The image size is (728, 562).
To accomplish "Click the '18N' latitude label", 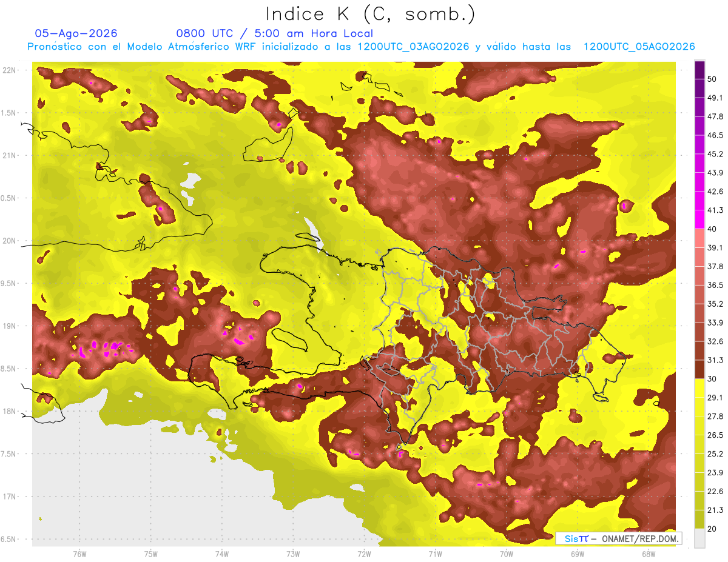I will (x=9, y=412).
